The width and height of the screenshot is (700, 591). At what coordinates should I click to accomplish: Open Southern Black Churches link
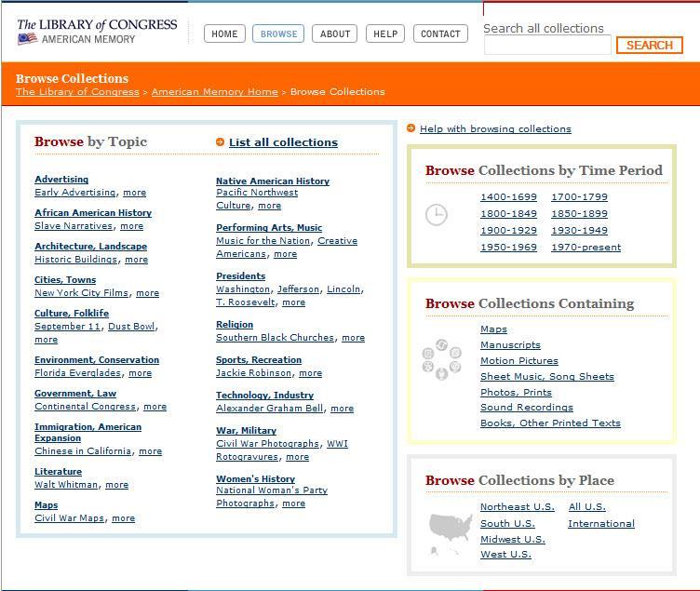pos(275,338)
